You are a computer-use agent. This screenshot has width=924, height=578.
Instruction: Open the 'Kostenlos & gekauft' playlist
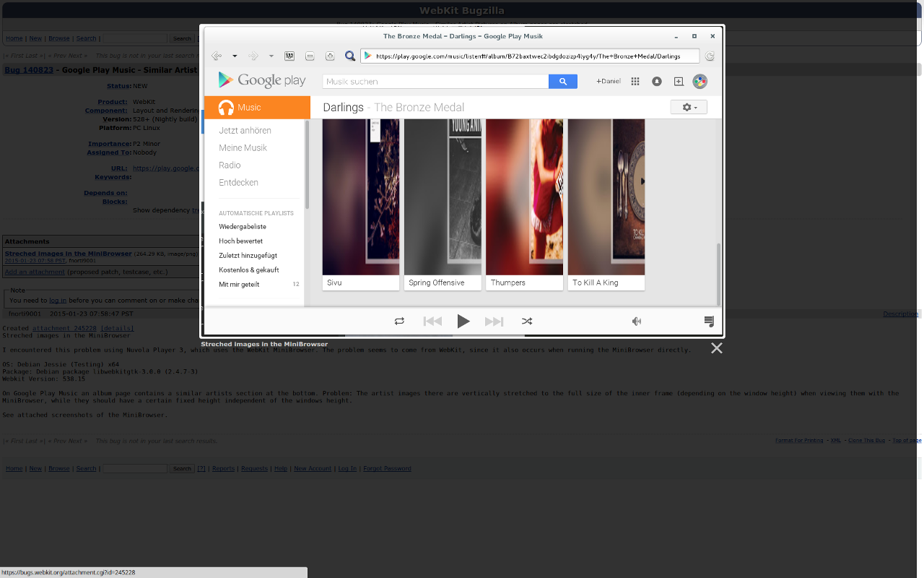pyautogui.click(x=248, y=270)
